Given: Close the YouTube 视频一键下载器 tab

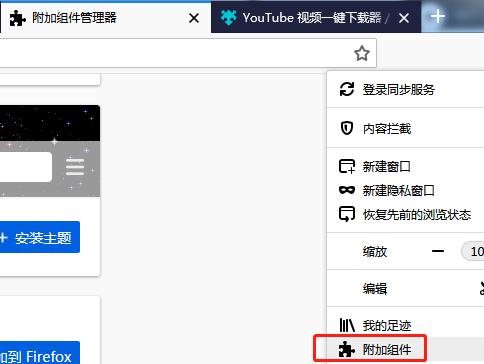Looking at the screenshot, I should point(404,18).
